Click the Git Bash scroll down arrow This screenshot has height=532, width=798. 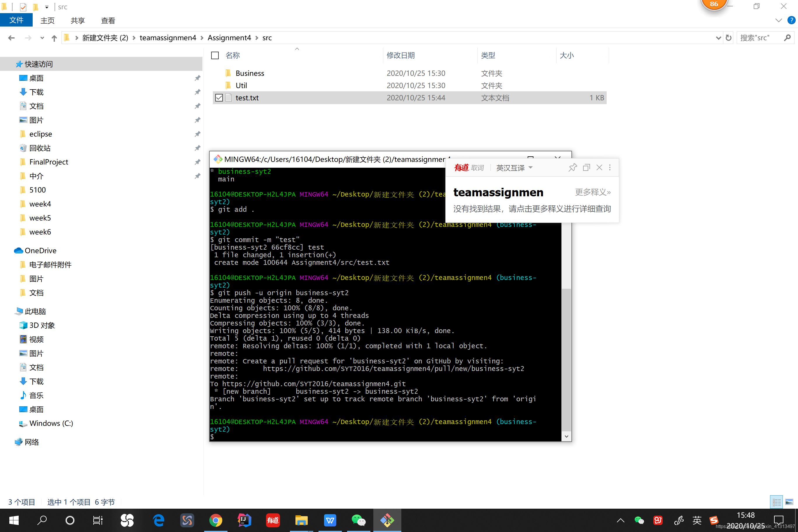point(566,436)
